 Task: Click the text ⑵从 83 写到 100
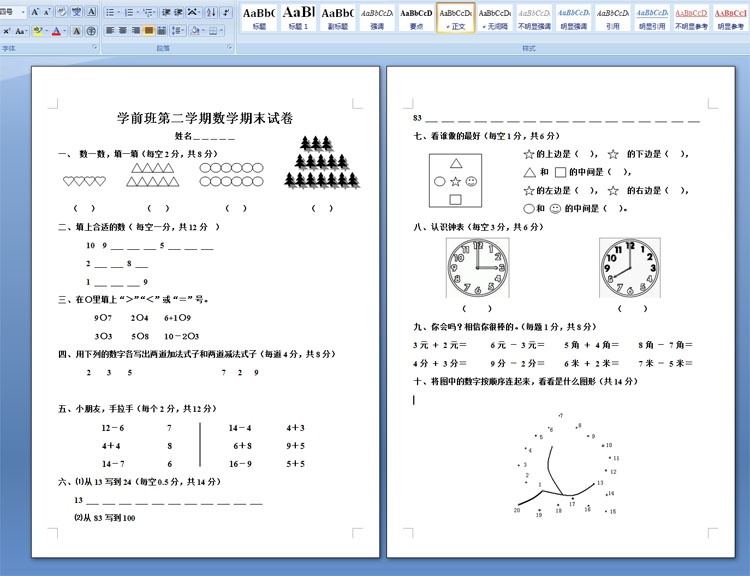click(x=105, y=518)
